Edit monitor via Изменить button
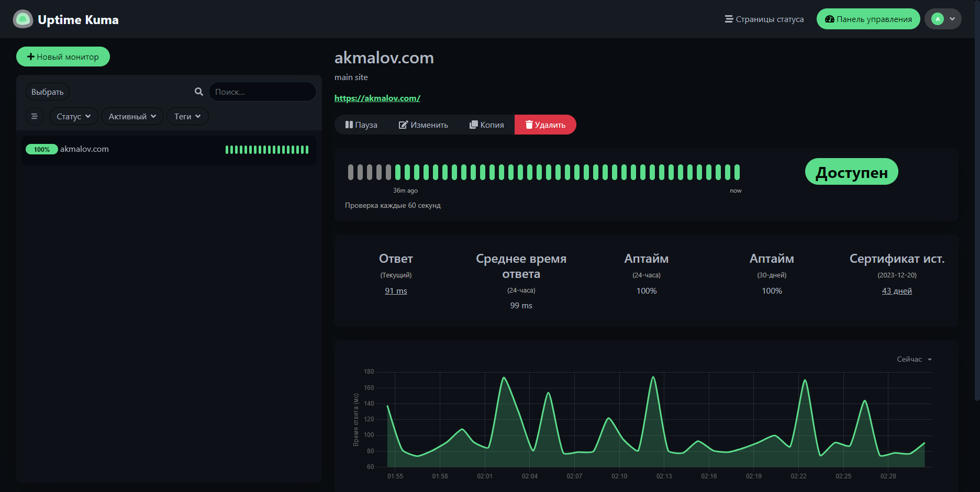 424,125
